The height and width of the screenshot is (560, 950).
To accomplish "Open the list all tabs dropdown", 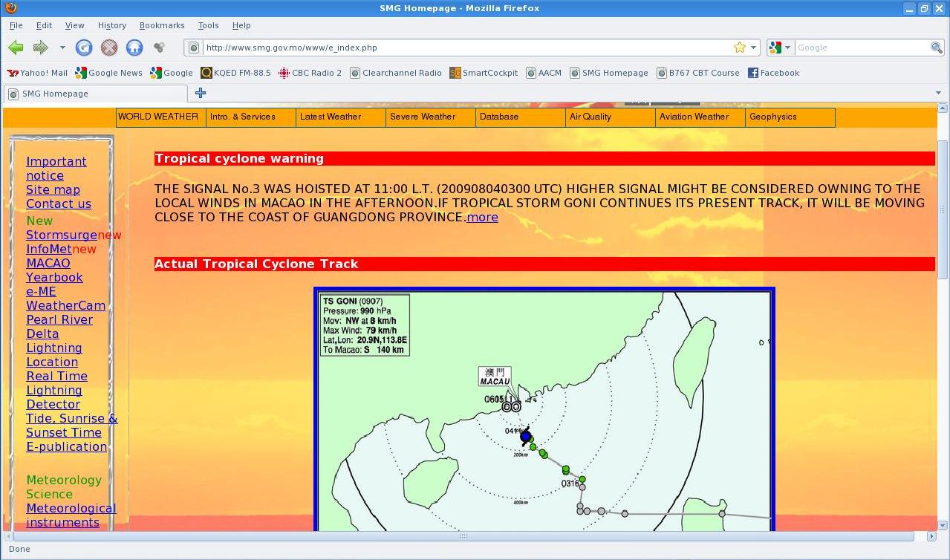I will tap(938, 94).
